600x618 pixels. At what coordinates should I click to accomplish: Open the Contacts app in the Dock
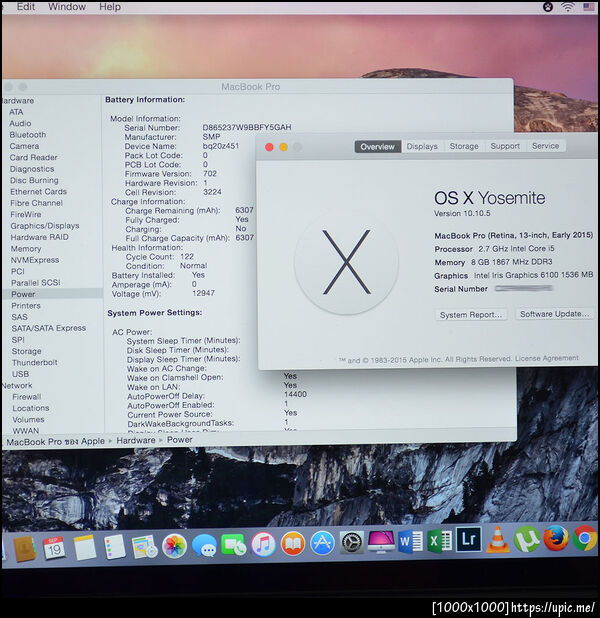(x=24, y=548)
